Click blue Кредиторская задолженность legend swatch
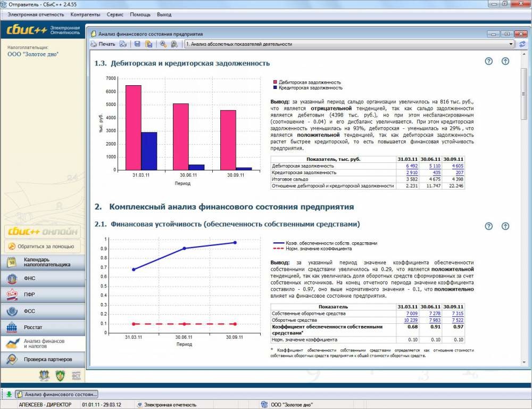This screenshot has height=409, width=532. pos(275,88)
